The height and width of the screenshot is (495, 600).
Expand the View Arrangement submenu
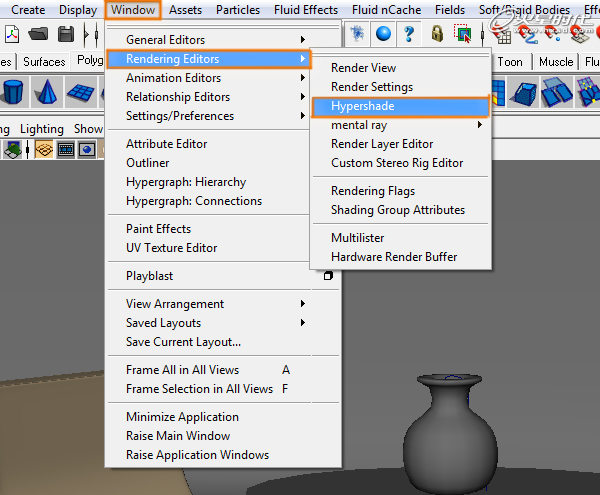[x=224, y=304]
